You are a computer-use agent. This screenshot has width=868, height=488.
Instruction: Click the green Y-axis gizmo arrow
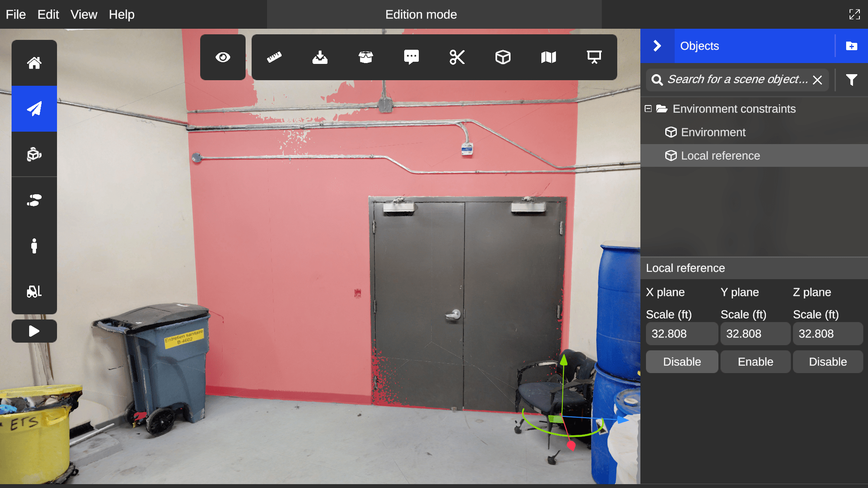coord(564,359)
